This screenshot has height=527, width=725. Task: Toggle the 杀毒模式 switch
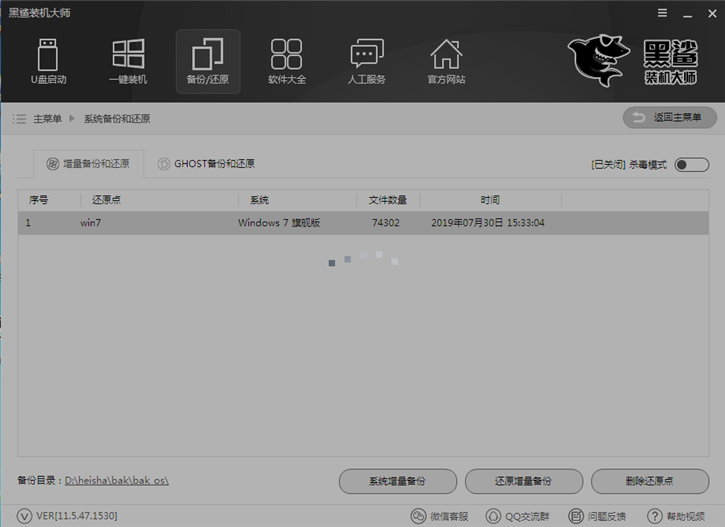pyautogui.click(x=691, y=164)
